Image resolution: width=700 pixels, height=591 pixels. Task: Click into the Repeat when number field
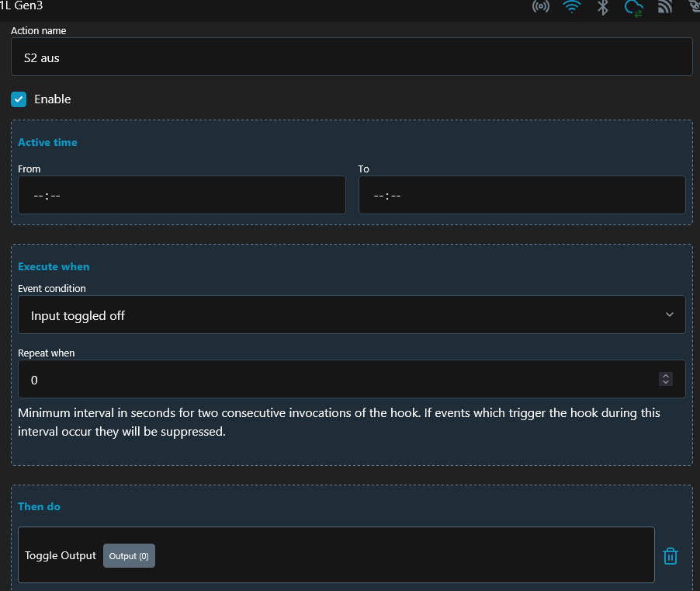(334, 380)
